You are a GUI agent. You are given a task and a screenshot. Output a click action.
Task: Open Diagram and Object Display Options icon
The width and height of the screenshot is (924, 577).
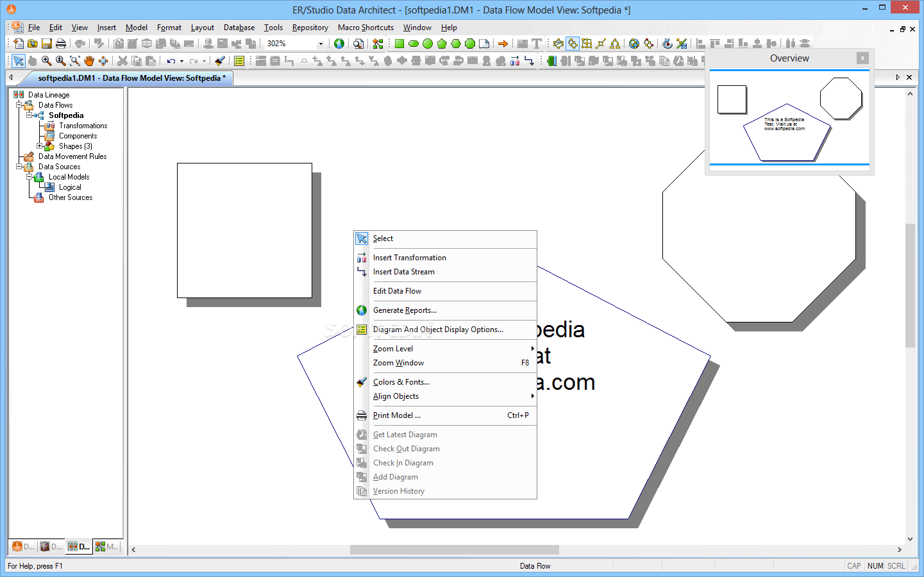(239, 61)
